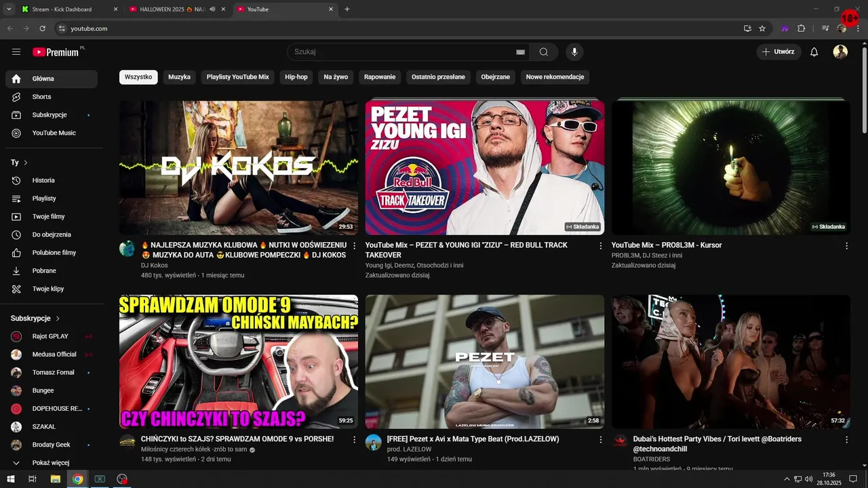Select the Wszystko filter chip
Image resolution: width=868 pixels, height=488 pixels.
(x=138, y=77)
